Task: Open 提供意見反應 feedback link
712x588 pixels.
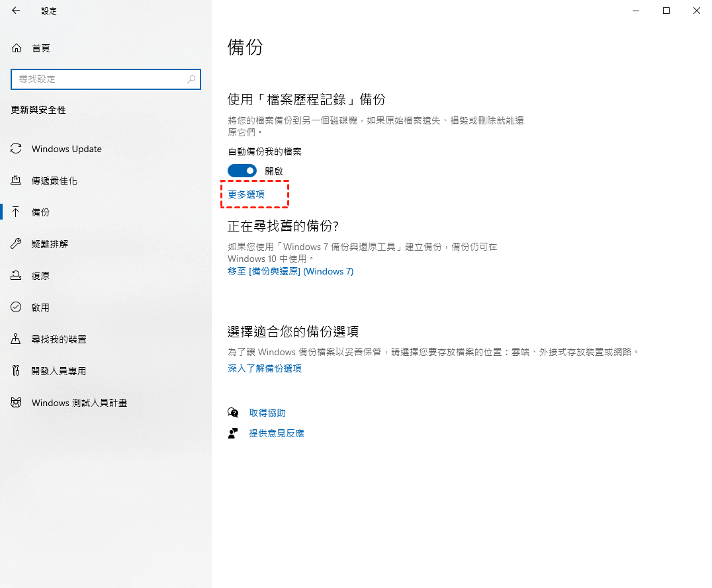Action: coord(277,433)
